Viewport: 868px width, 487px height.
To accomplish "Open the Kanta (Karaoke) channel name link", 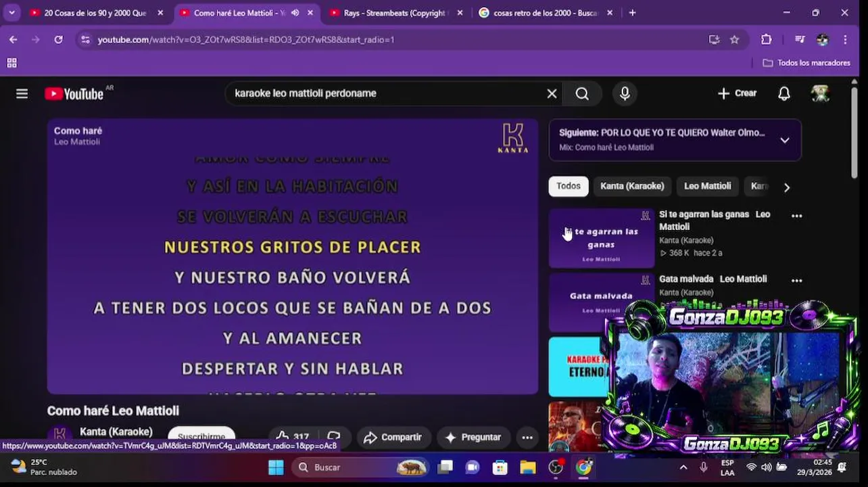I will (116, 432).
